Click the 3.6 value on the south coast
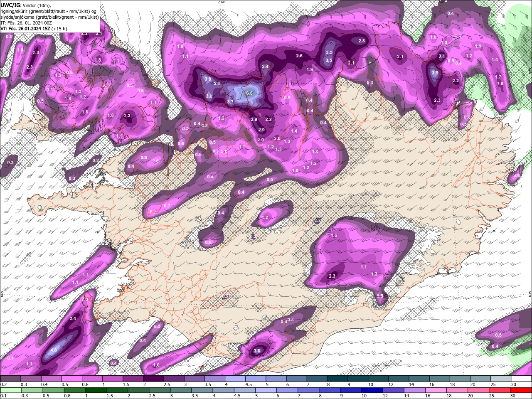The image size is (532, 399). click(x=257, y=351)
